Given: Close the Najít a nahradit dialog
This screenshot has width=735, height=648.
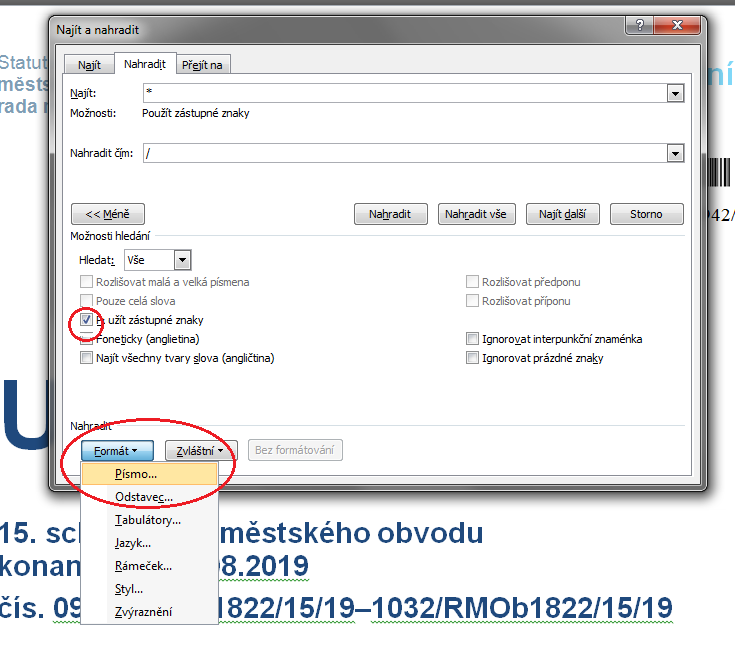Looking at the screenshot, I should (x=677, y=25).
